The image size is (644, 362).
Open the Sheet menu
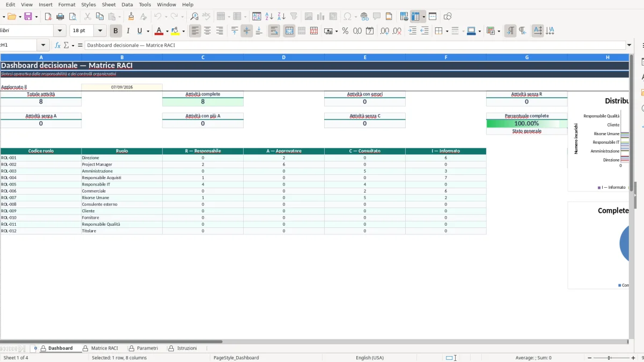[x=108, y=4]
